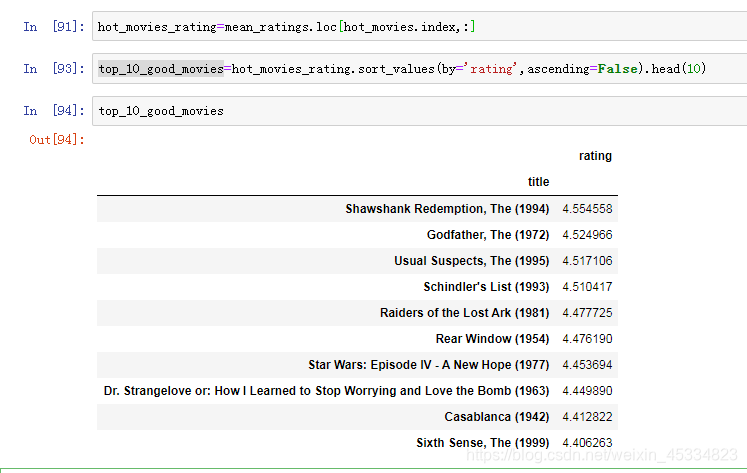This screenshot has width=747, height=473.
Task: Select 'Sixth Sense, The (1999)' row title
Action: click(483, 443)
